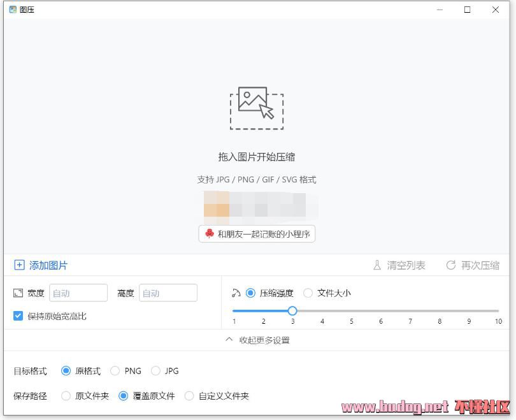Viewport: 516px width, 420px height.
Task: Choose PNG as target format
Action: pos(115,371)
